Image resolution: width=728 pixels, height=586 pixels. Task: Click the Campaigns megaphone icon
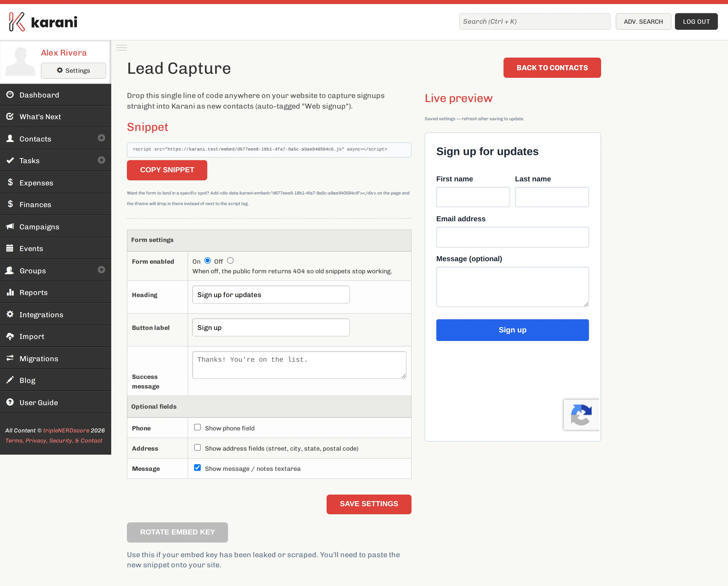tap(10, 226)
